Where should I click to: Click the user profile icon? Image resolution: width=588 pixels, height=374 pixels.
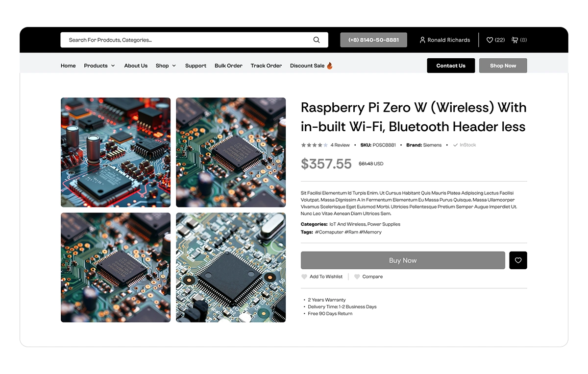(x=422, y=40)
